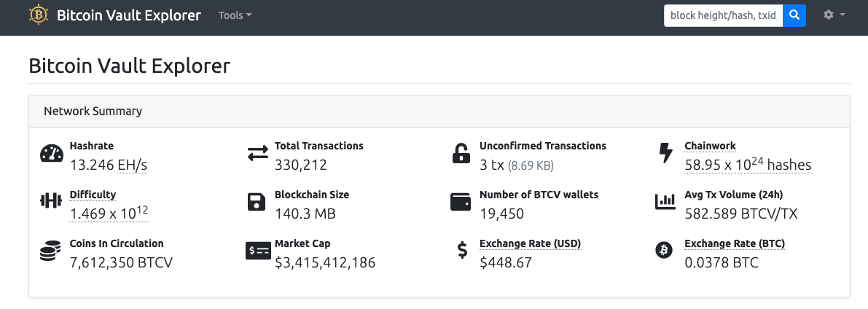Click the Unconfirmed Transactions unlock icon

point(461,153)
